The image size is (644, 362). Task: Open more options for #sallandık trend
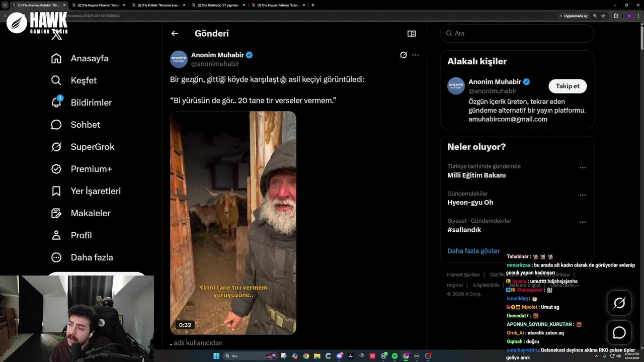point(583,222)
